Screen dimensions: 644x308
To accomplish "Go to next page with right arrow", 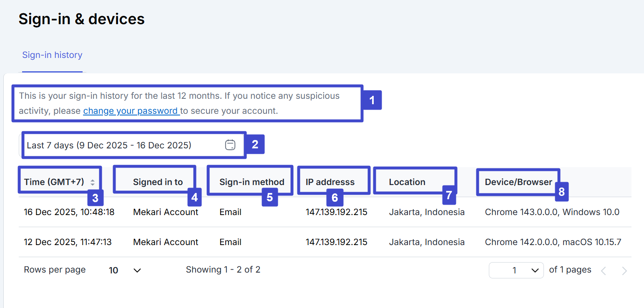I will 624,271.
